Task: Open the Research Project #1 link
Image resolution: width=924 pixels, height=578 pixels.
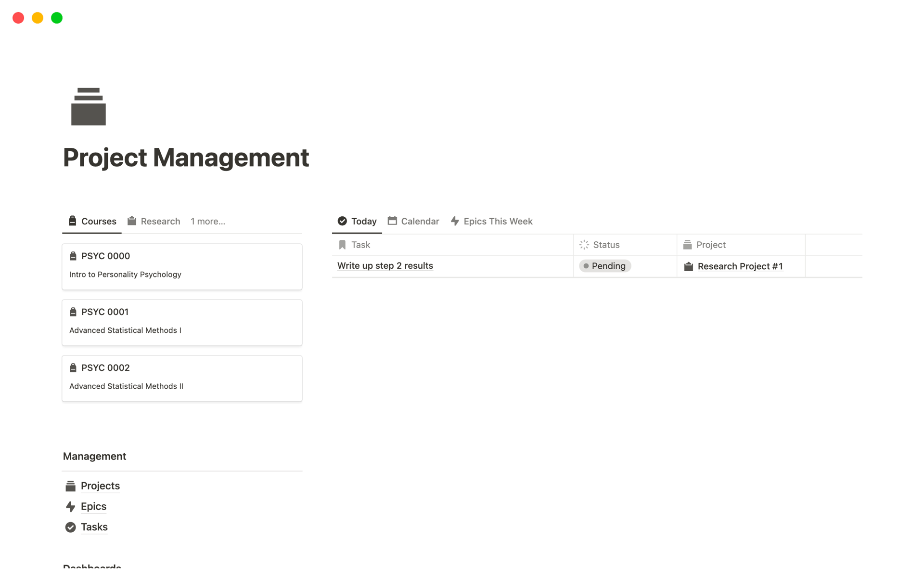Action: pyautogui.click(x=740, y=266)
